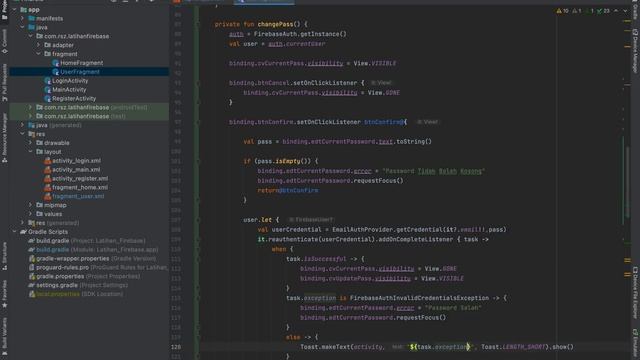Viewport: 640px width, 360px height.
Task: Click the EmailAuthProvider.getCredential code line
Action: pyautogui.click(x=382, y=229)
